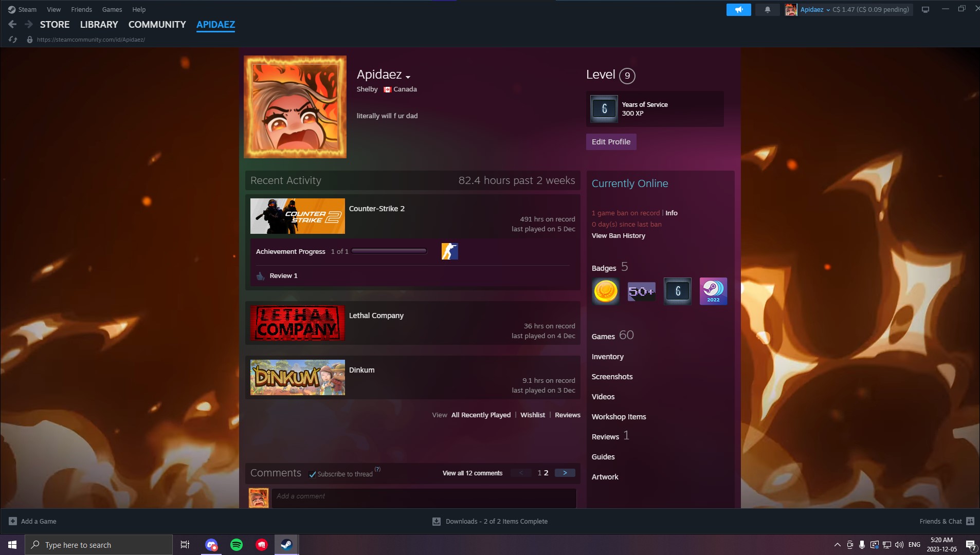Click the forward navigation arrow
The width and height of the screenshot is (980, 555).
pyautogui.click(x=29, y=24)
